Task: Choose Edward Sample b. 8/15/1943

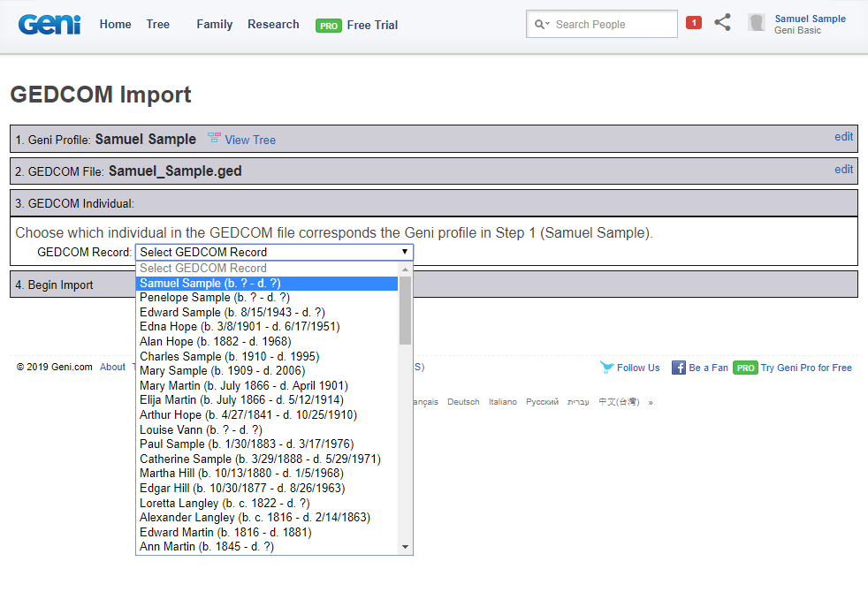Action: tap(266, 312)
